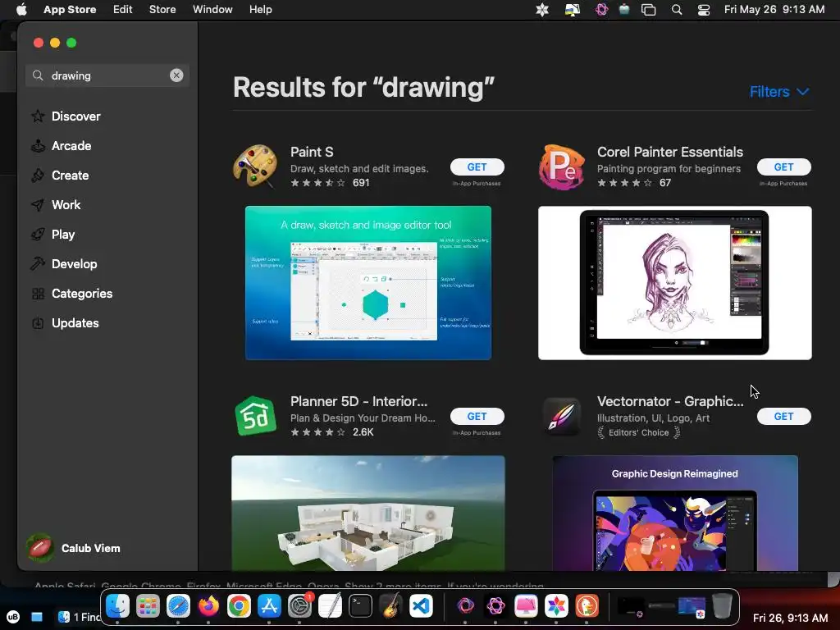The image size is (840, 630).
Task: Open Paint S palette app icon
Action: 256,166
